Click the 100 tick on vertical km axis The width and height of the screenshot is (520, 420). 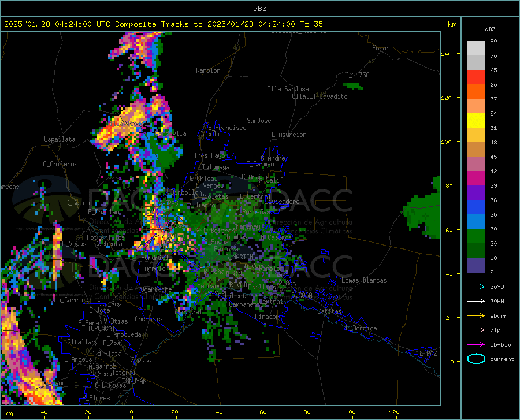pos(446,142)
